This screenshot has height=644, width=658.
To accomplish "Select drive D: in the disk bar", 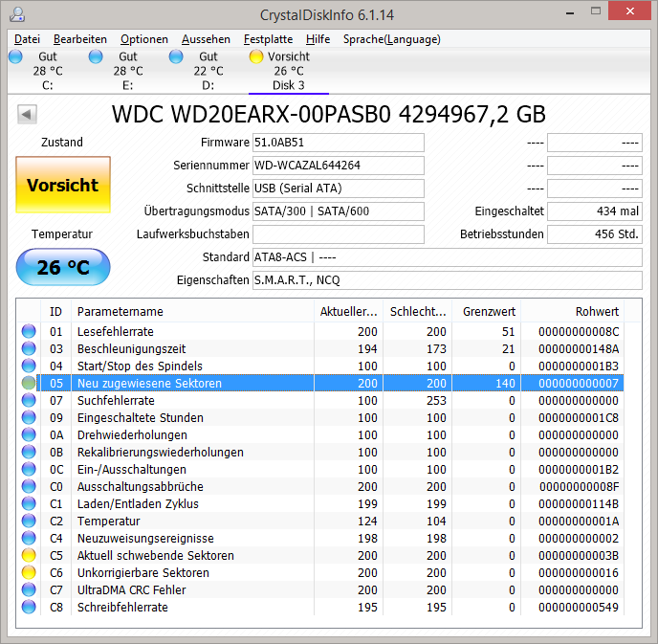I will 208,71.
